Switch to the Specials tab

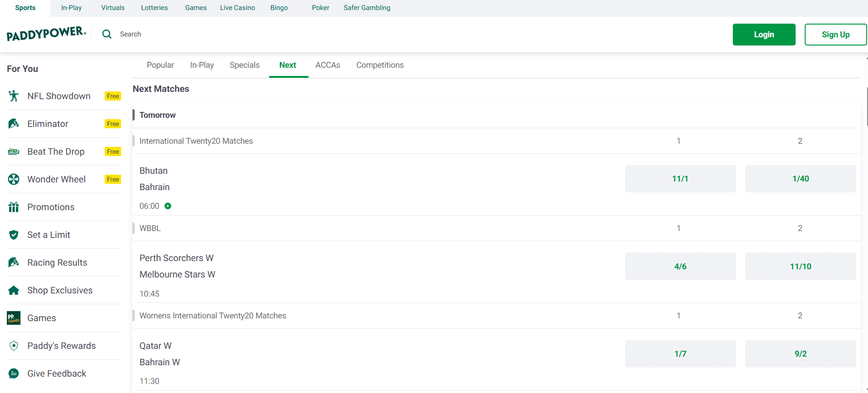coord(244,65)
